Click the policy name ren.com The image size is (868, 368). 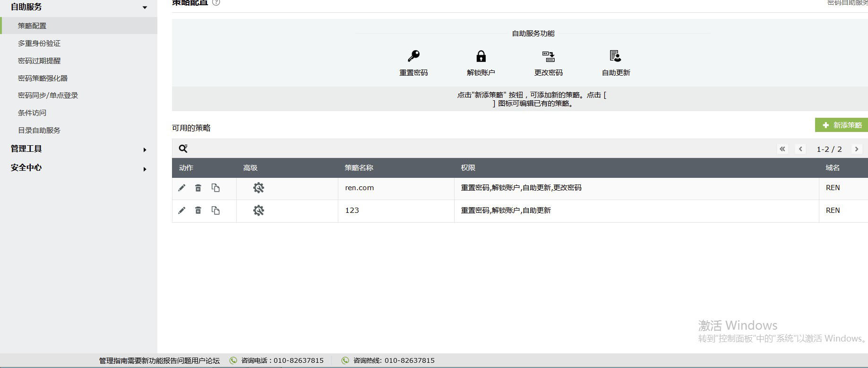pos(360,188)
